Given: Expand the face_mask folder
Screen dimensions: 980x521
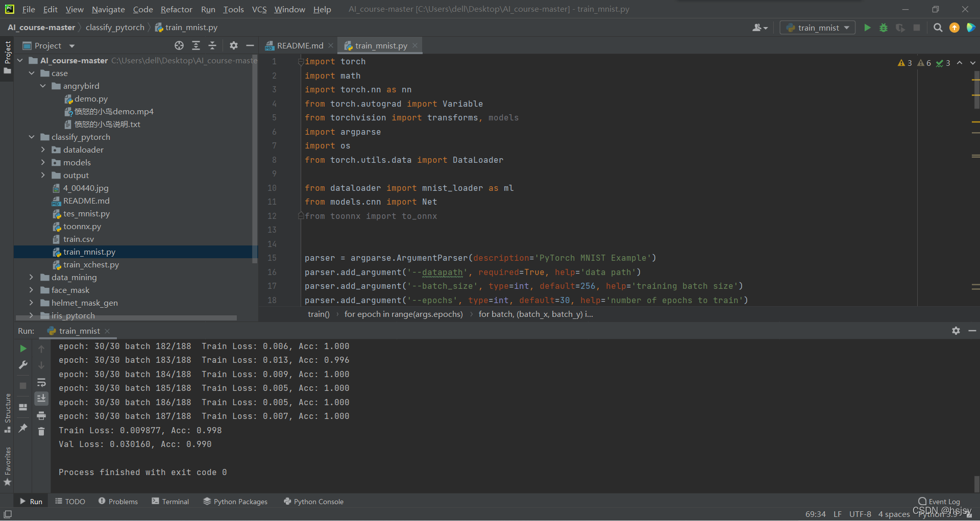Looking at the screenshot, I should (32, 290).
